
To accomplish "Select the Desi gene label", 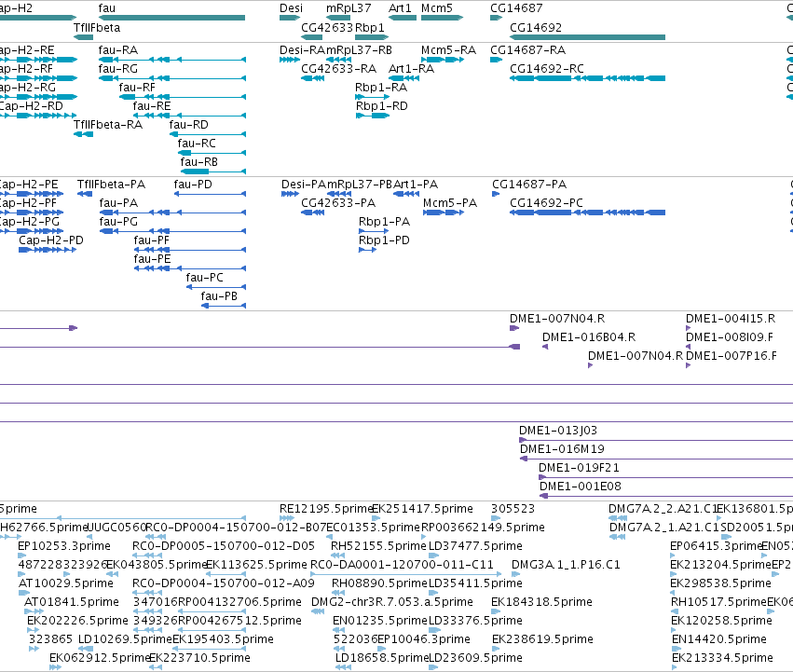I will pyautogui.click(x=292, y=8).
